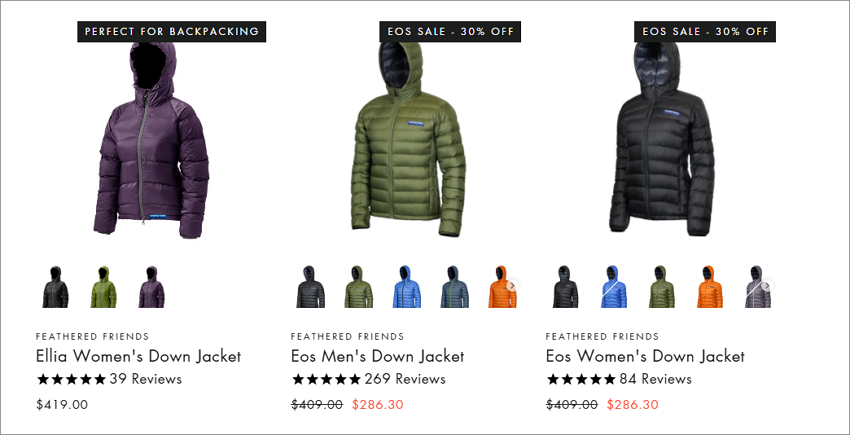Click the purple Ellia jacket main image

[x=151, y=140]
